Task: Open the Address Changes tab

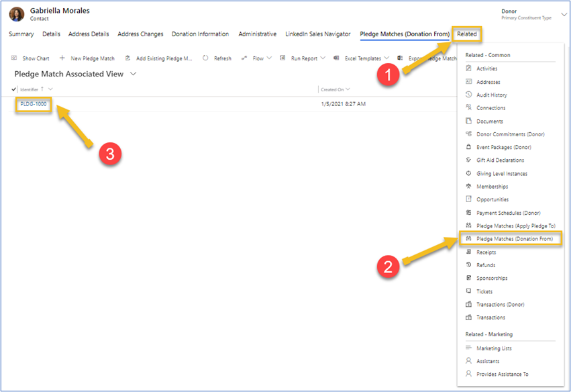Action: [140, 34]
